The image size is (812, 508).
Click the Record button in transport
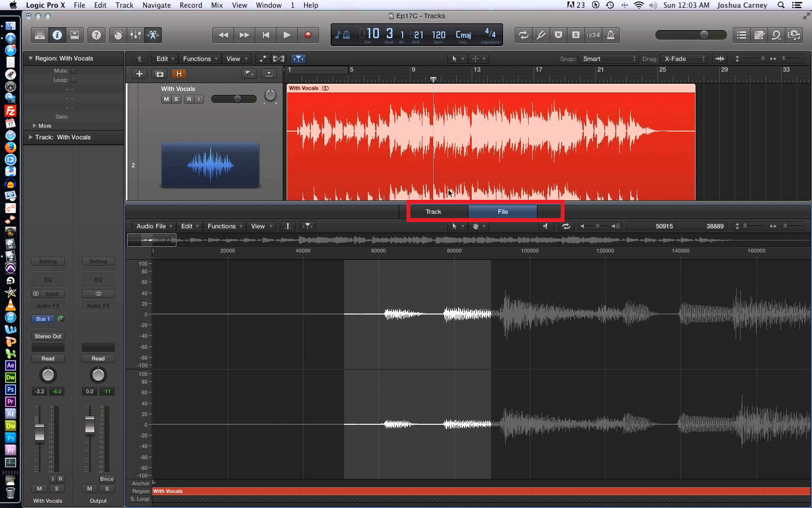[x=308, y=35]
